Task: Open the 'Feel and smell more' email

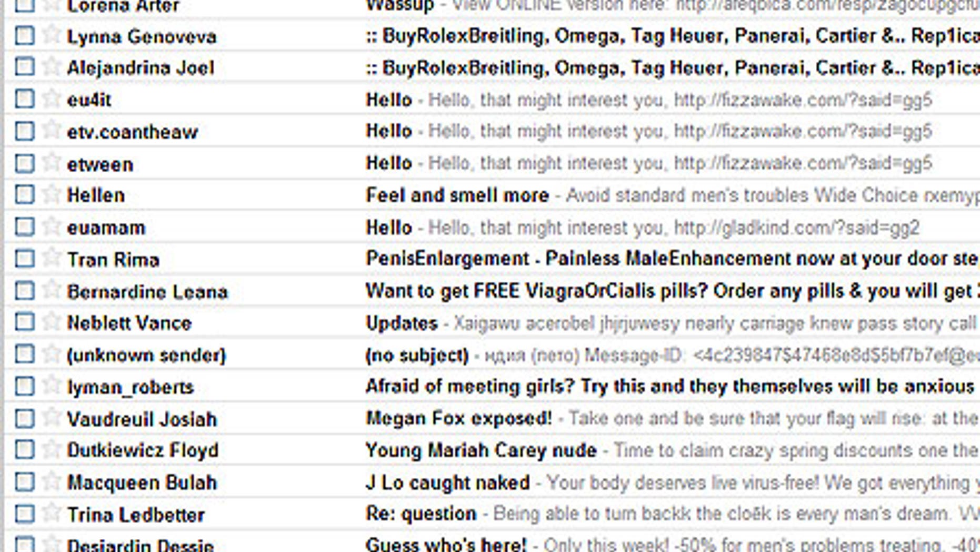Action: 457,195
